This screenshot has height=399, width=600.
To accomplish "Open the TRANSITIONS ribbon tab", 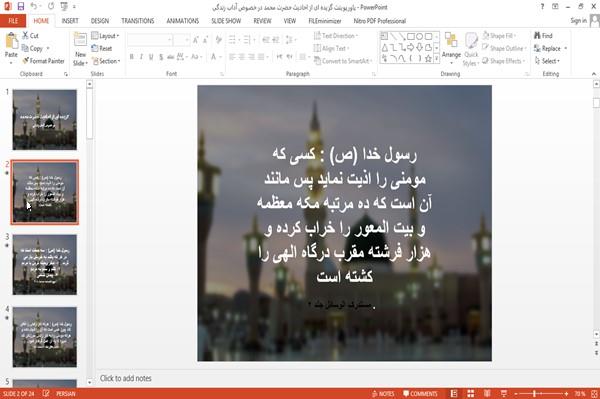I will (x=138, y=21).
